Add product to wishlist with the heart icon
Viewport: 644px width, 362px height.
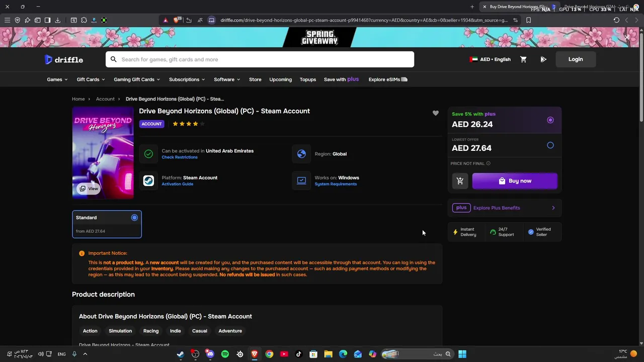(436, 113)
